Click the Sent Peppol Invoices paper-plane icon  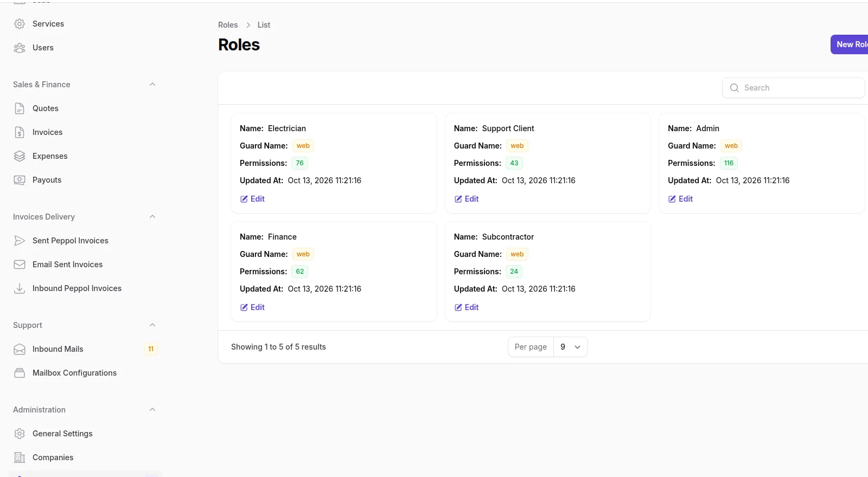coord(20,241)
